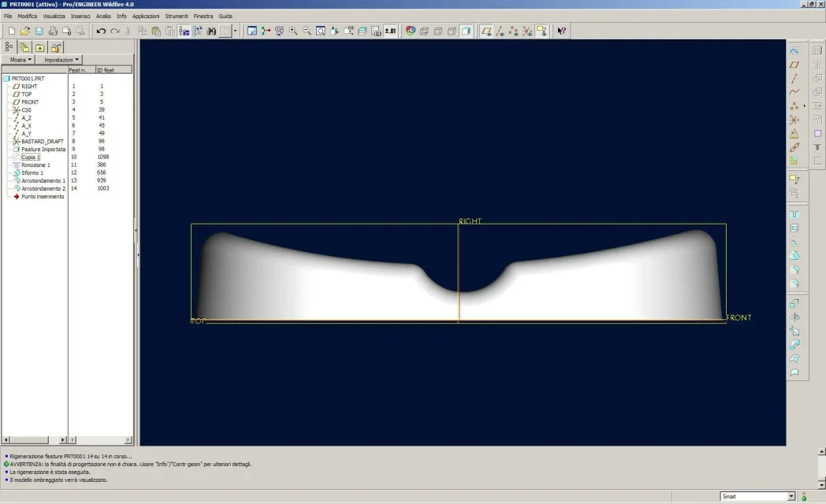Select the Shell tool icon
The width and height of the screenshot is (826, 504).
coord(794,228)
